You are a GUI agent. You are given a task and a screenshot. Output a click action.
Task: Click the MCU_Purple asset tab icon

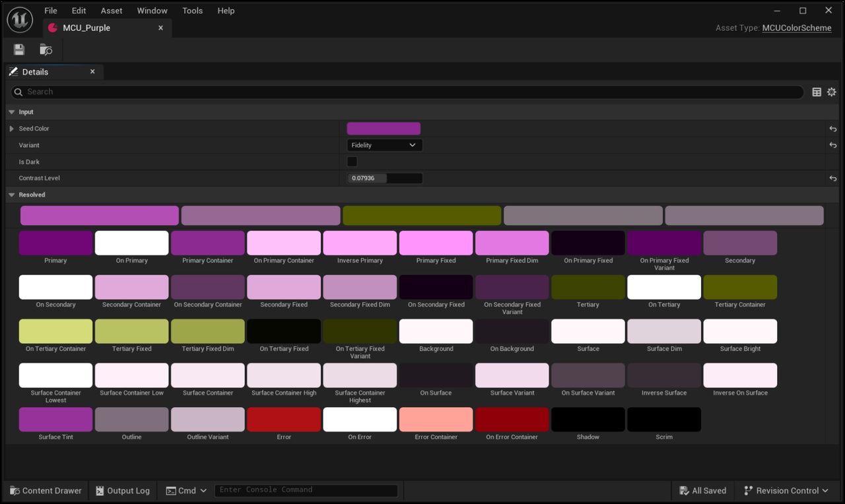coord(53,28)
